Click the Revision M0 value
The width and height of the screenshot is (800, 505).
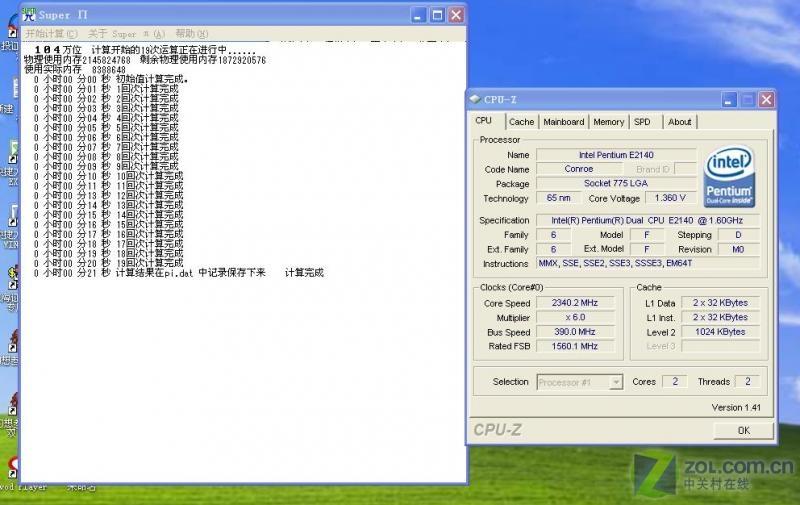point(738,249)
